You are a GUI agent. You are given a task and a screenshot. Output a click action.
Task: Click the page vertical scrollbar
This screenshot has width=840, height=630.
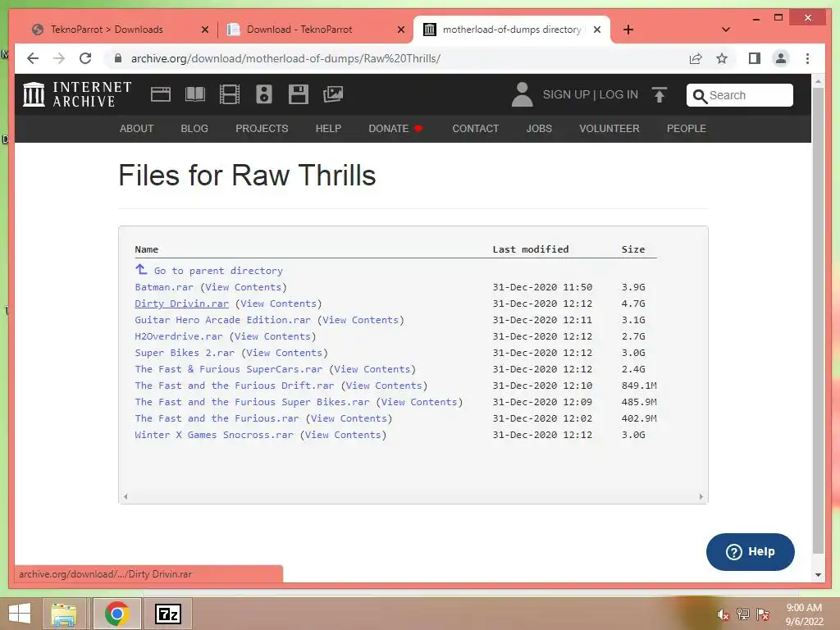[818, 322]
